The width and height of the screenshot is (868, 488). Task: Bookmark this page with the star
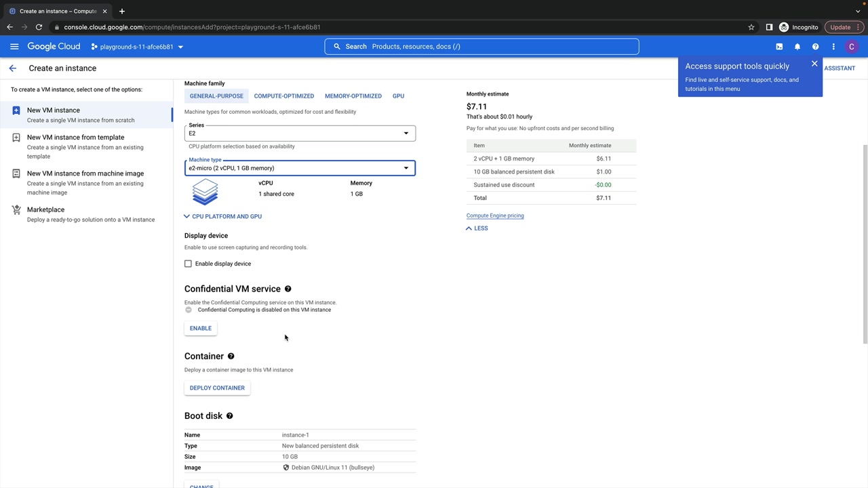(x=751, y=27)
